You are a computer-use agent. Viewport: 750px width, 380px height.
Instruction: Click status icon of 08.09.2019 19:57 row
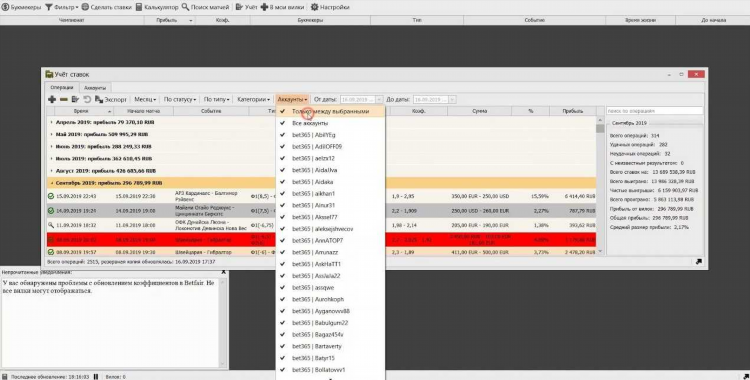pyautogui.click(x=51, y=252)
